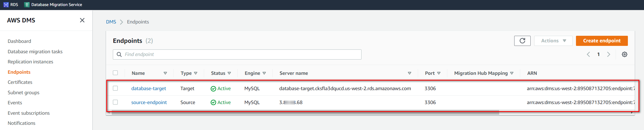
Task: Sort by the Engine column arrow
Action: [264, 73]
